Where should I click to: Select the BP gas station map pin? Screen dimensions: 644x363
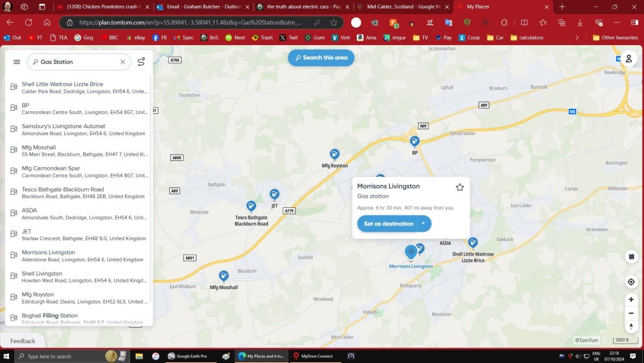[414, 141]
